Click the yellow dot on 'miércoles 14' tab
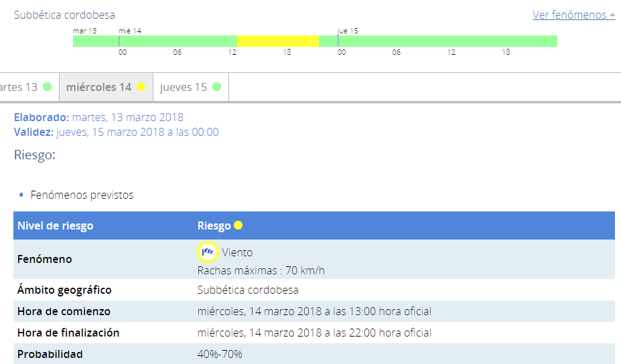621x364 pixels. point(141,86)
